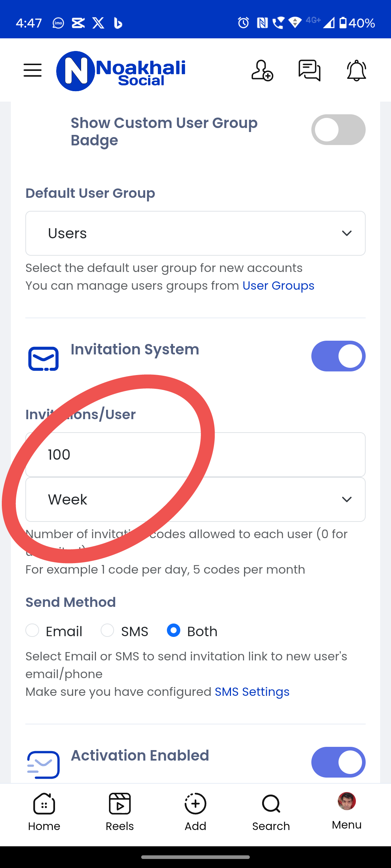Open the Week period dropdown
This screenshot has height=868, width=391.
[195, 499]
